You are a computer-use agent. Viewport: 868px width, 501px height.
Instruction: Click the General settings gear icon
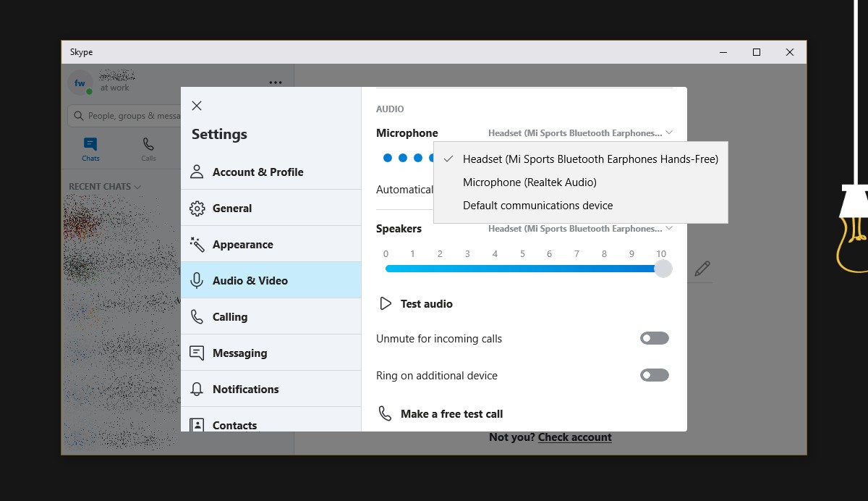pos(196,208)
